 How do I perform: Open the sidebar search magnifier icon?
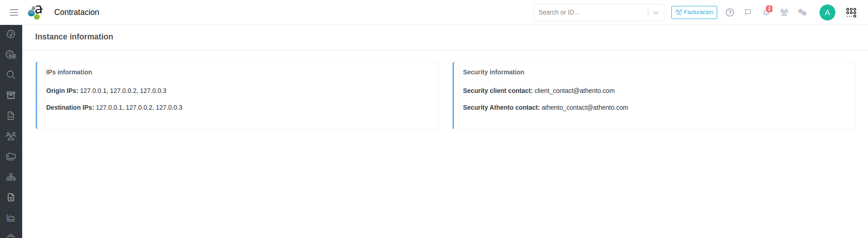[x=11, y=75]
